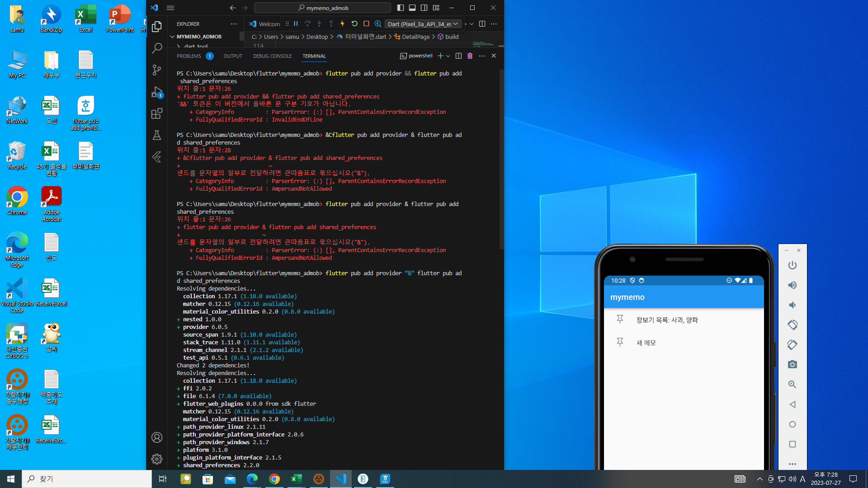
Task: Open the Windows Start menu
Action: (x=11, y=479)
